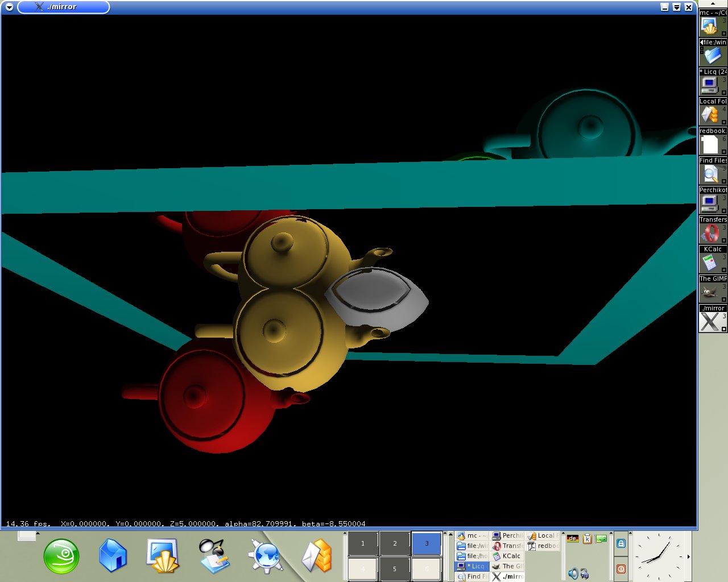Switch to virtual desktop 4
Screen dimensions: 728x582
363,568
